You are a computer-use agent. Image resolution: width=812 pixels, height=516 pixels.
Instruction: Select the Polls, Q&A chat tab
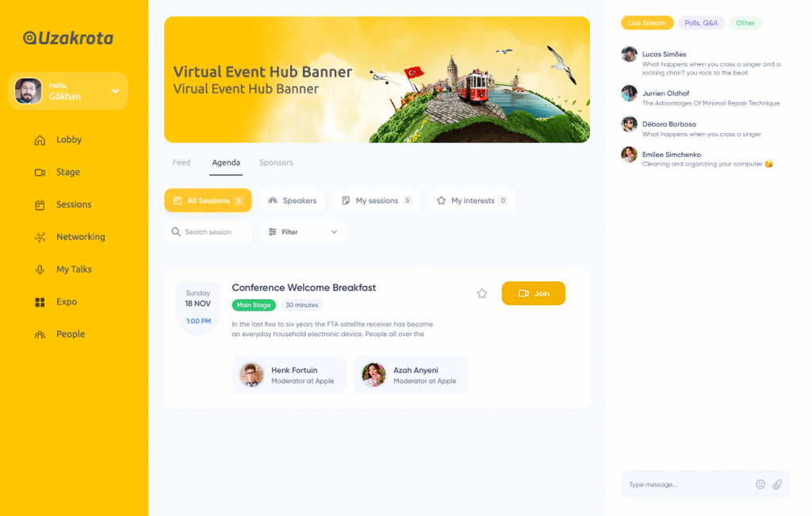pos(701,23)
